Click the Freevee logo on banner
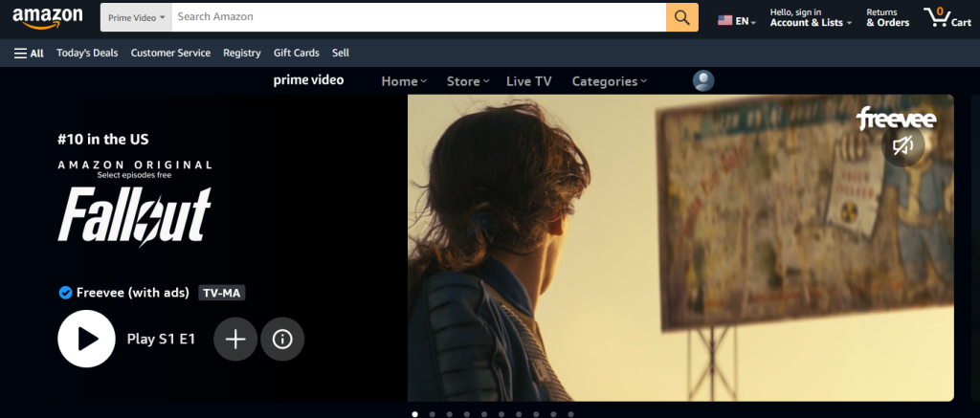The image size is (980, 418). click(896, 118)
